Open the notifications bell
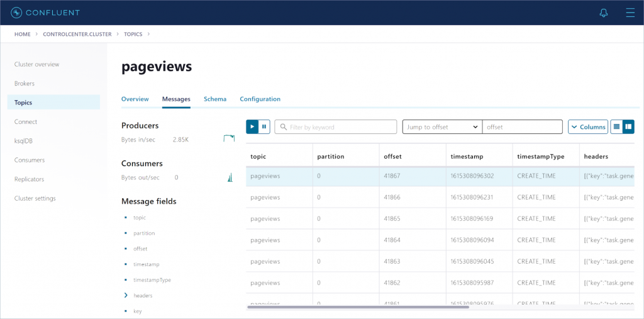 click(x=604, y=13)
